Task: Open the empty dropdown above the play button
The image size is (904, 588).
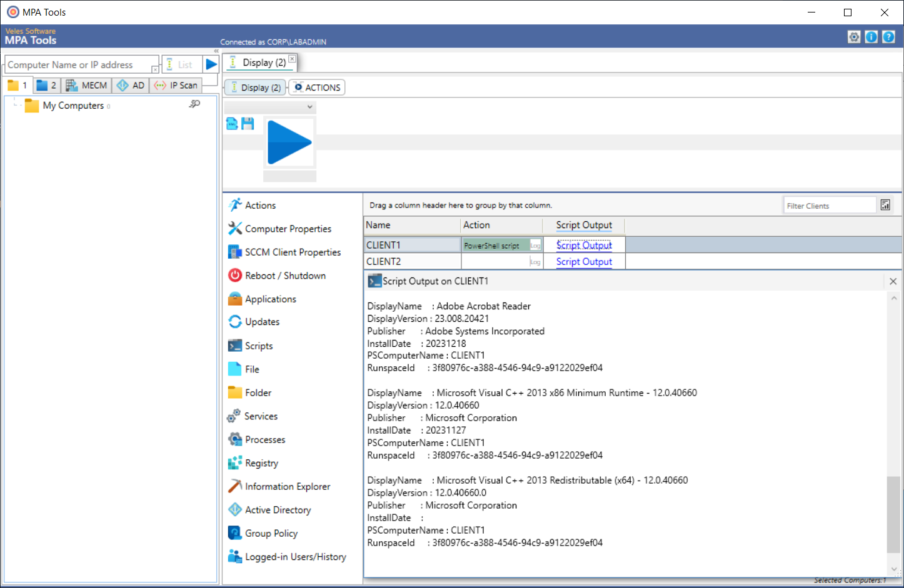Action: click(270, 107)
